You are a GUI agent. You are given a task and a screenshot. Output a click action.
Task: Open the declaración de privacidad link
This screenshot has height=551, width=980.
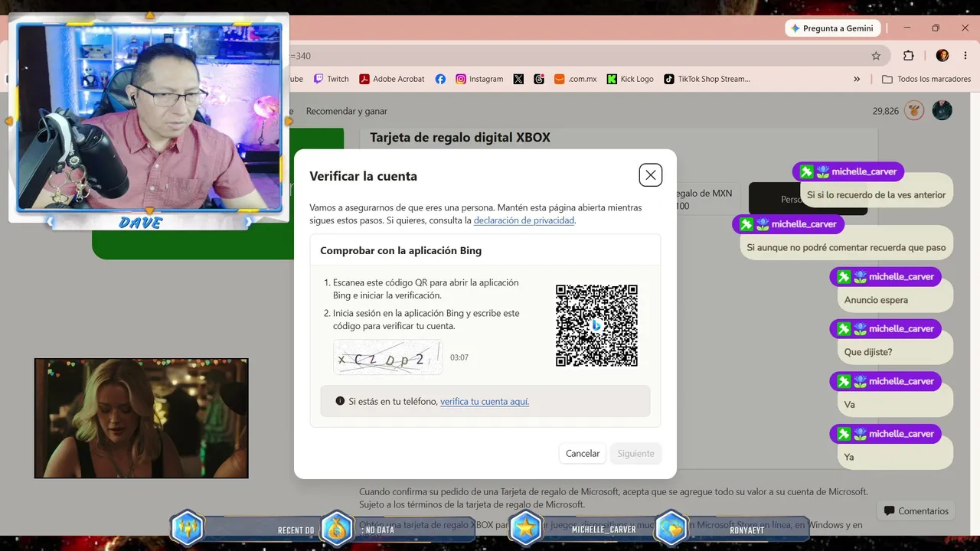tap(524, 220)
